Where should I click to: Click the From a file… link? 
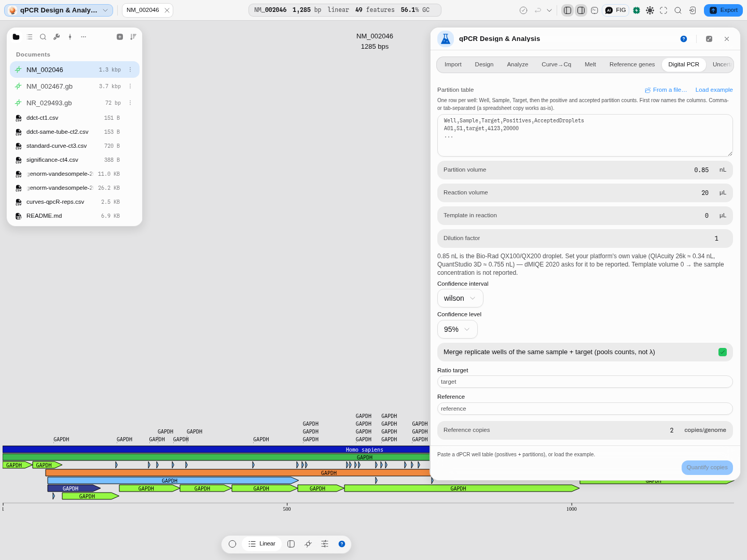coord(666,90)
